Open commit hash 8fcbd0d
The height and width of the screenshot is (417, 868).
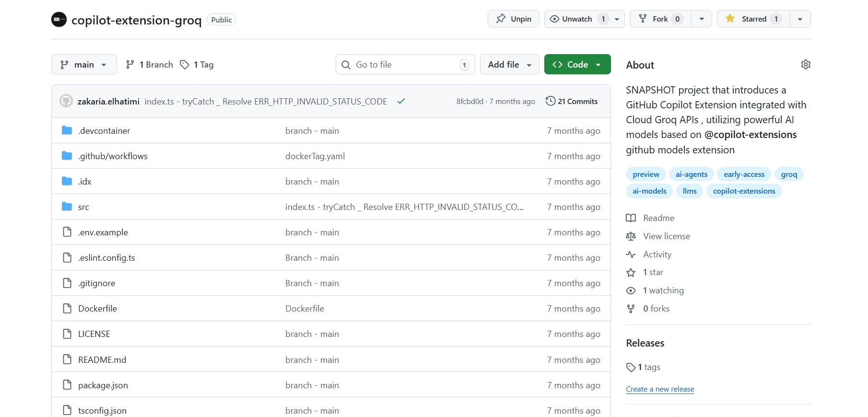470,102
